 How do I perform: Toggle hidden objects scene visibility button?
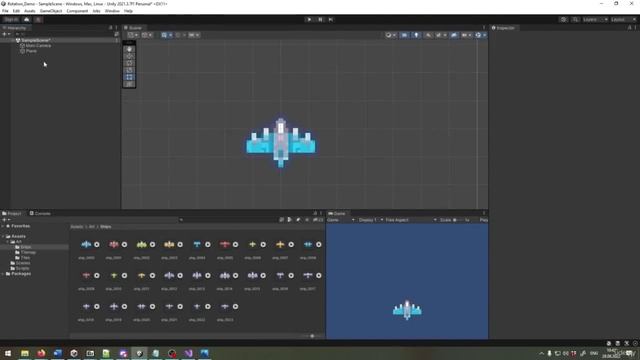point(454,35)
